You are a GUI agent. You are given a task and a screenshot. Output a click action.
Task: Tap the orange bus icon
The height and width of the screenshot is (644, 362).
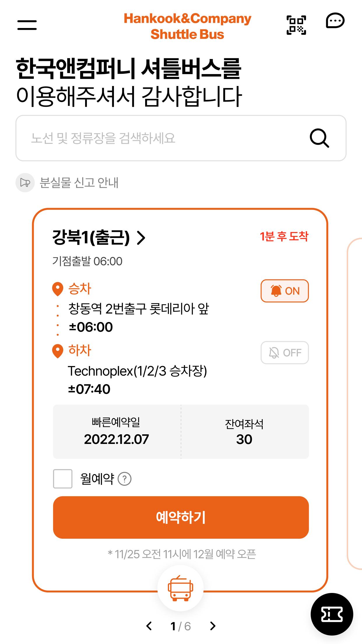pos(180,588)
